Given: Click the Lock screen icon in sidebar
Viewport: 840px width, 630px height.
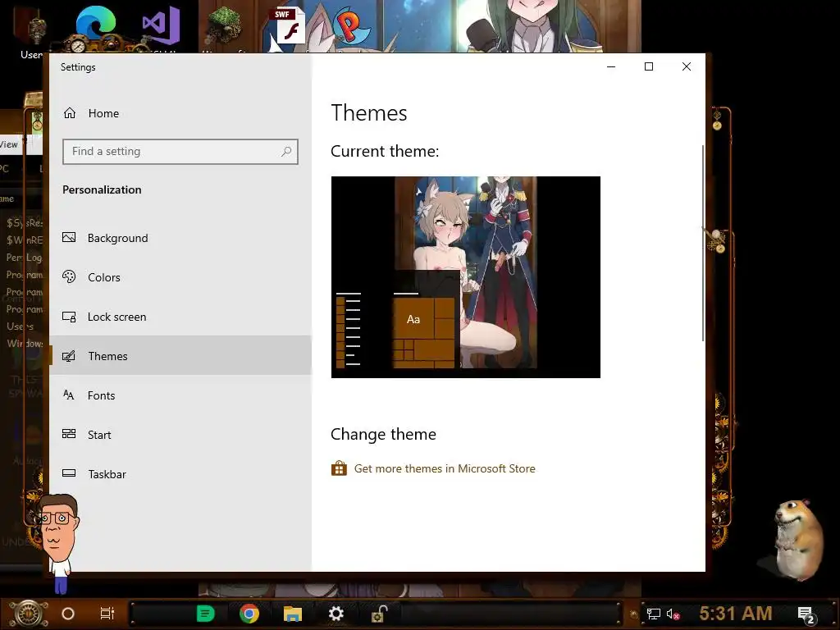Looking at the screenshot, I should (x=69, y=317).
